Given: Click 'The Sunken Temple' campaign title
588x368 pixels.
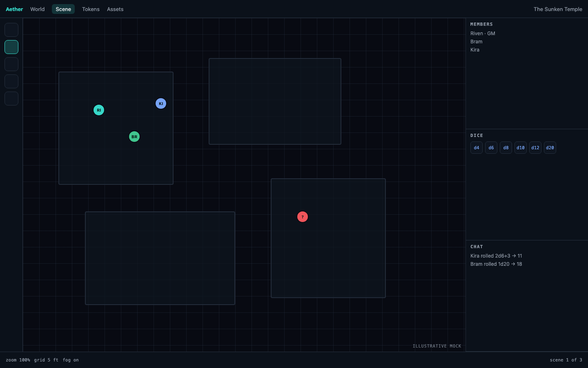Looking at the screenshot, I should [558, 9].
